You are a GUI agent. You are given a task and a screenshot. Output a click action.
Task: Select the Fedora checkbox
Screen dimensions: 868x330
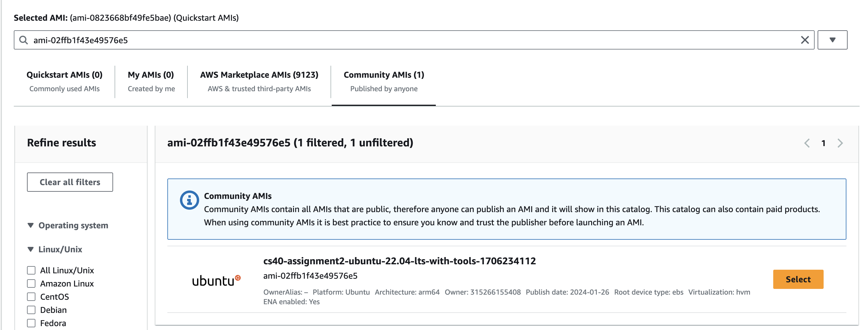31,323
